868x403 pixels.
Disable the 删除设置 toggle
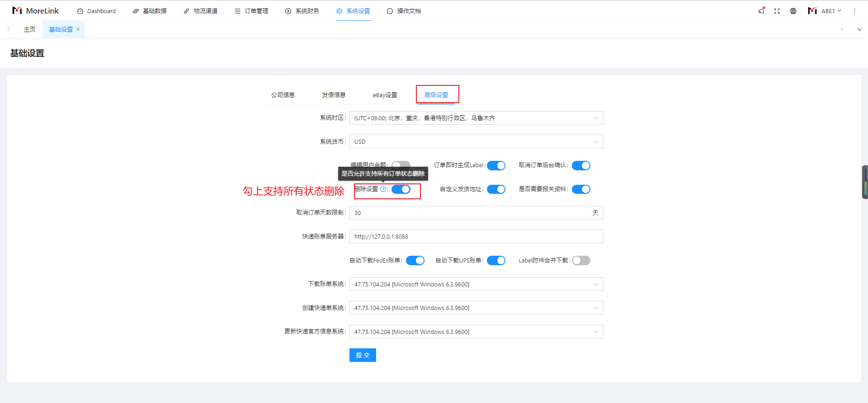[401, 189]
